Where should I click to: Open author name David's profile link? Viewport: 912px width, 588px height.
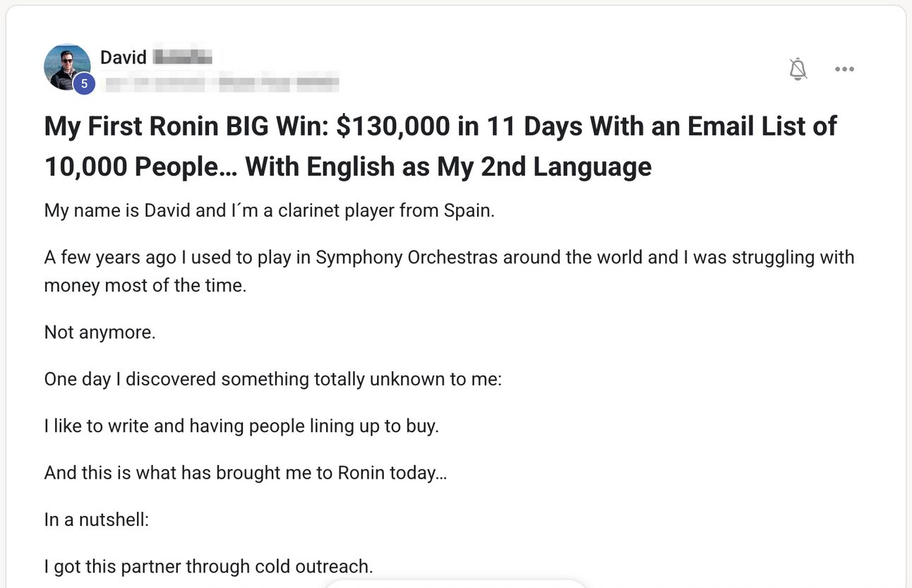(124, 57)
